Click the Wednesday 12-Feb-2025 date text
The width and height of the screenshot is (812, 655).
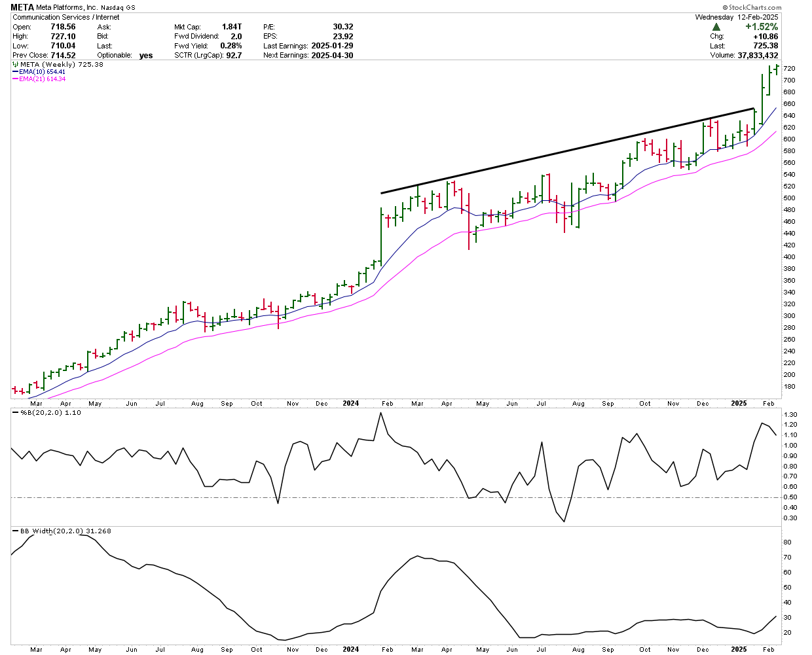737,17
